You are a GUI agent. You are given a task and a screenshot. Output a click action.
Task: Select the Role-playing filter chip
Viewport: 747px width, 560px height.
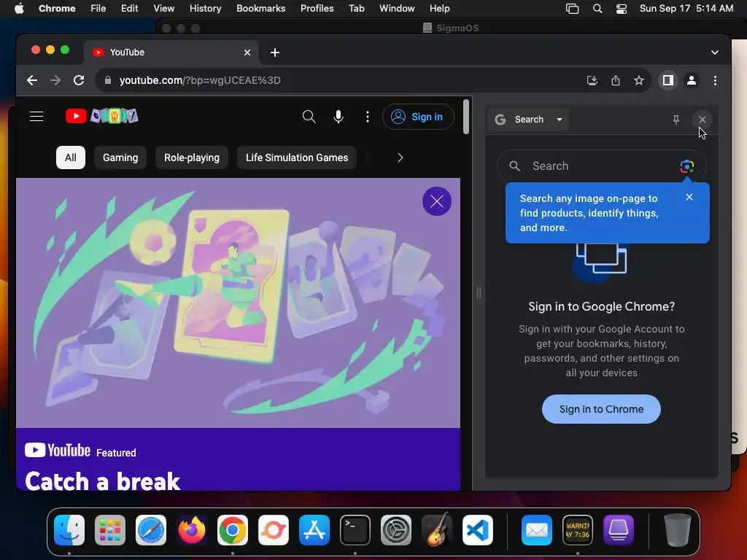pos(192,157)
